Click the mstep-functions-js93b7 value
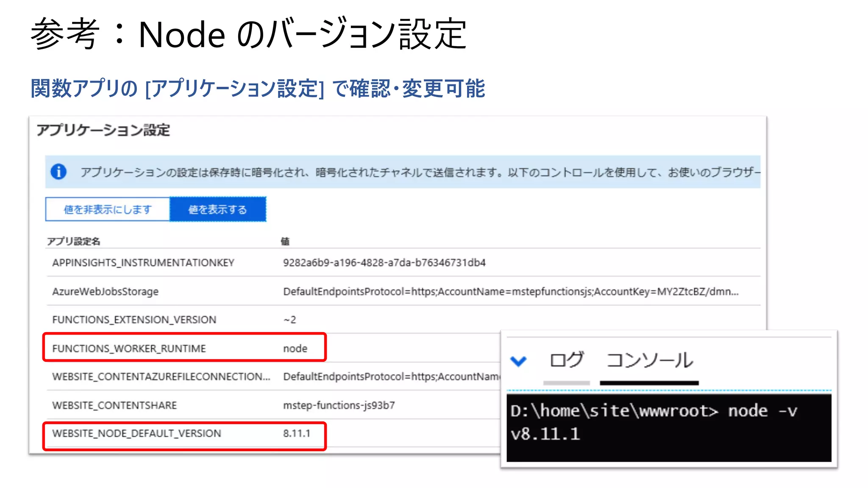The image size is (868, 488). pyautogui.click(x=339, y=405)
